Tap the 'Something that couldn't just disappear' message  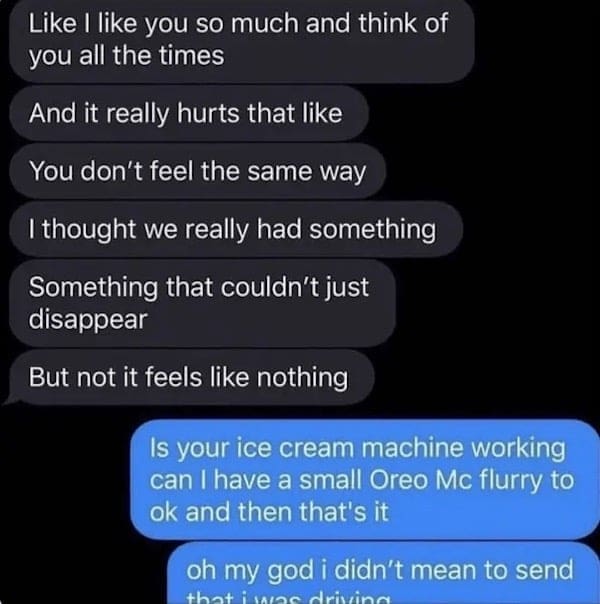[203, 303]
